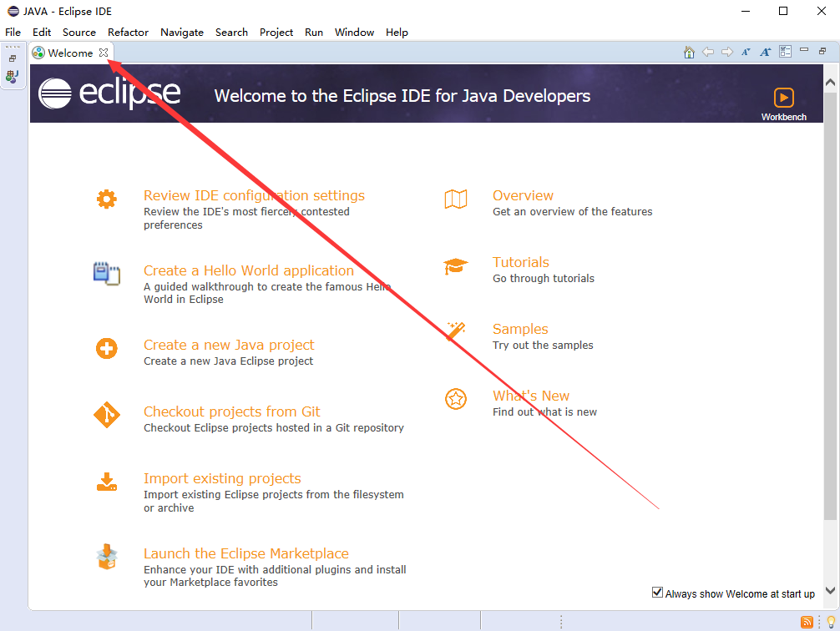Open the Refactor menu

tap(128, 33)
